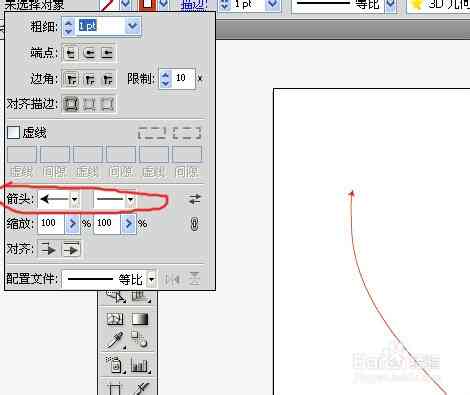Flip profile across icon

(195, 279)
